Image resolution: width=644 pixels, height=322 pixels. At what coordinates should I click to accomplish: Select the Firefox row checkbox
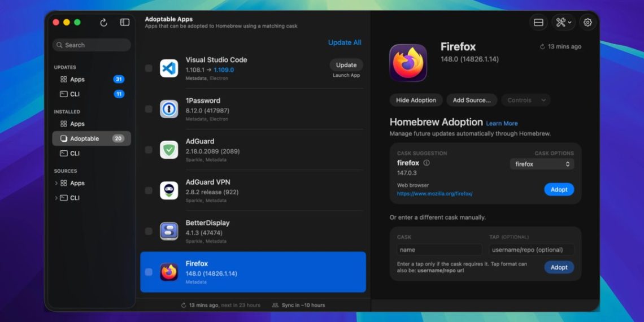tap(149, 272)
